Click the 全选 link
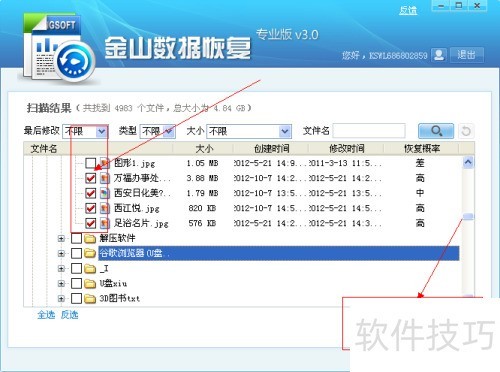Screen dimensions: 500x372 [46, 315]
